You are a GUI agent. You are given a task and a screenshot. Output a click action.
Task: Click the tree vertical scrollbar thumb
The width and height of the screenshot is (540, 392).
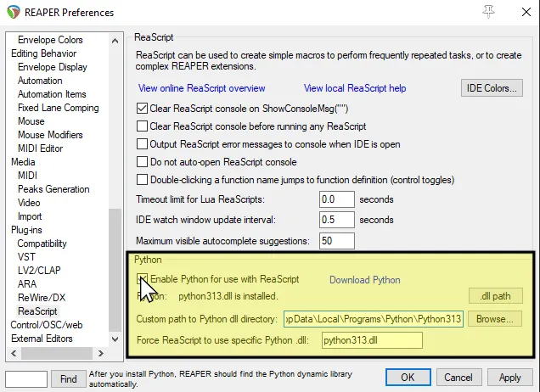115,270
